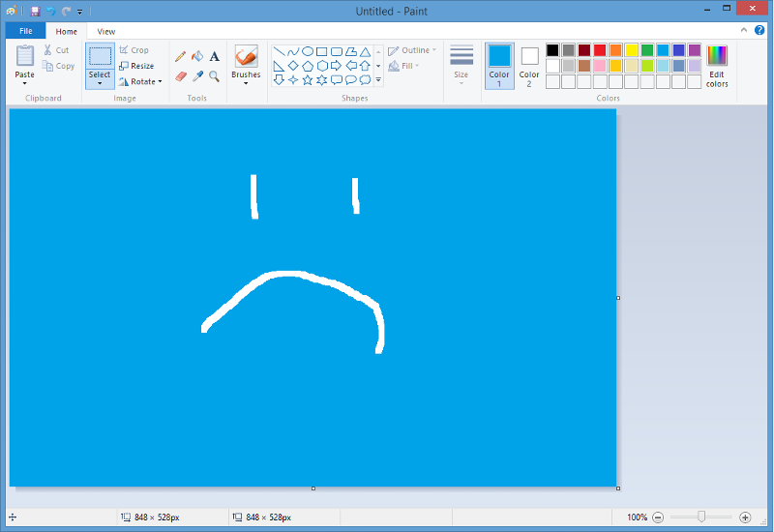Screen dimensions: 774x532
Task: Choose the Rounded rectangle shape
Action: tap(336, 51)
